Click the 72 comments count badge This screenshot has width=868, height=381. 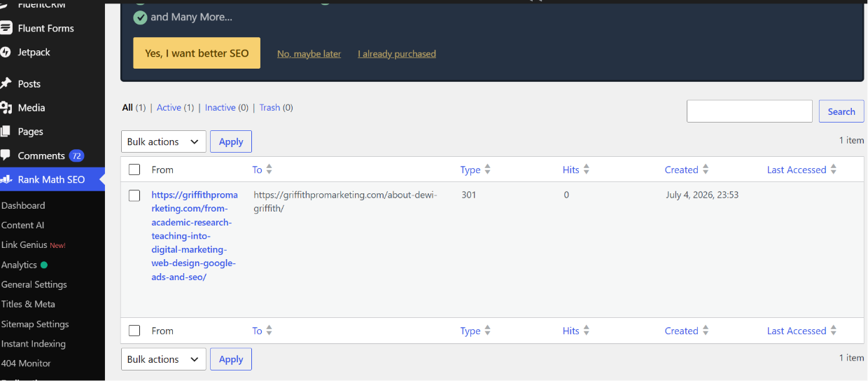[x=76, y=155]
